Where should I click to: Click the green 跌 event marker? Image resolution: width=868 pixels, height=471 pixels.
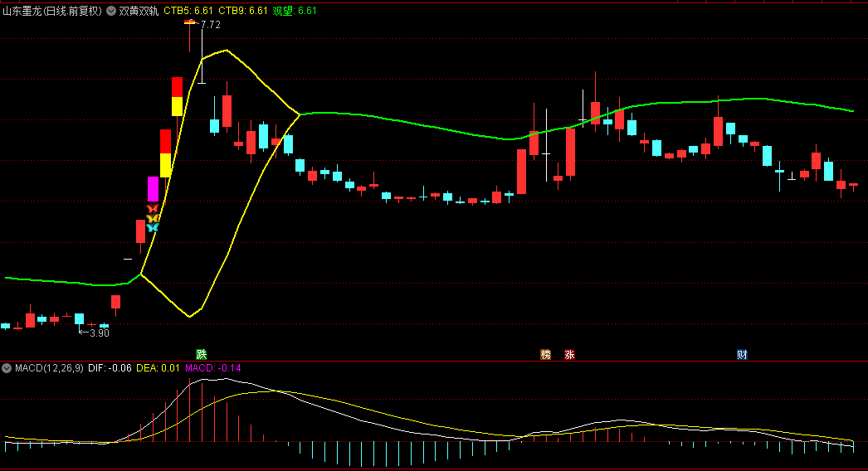[202, 354]
